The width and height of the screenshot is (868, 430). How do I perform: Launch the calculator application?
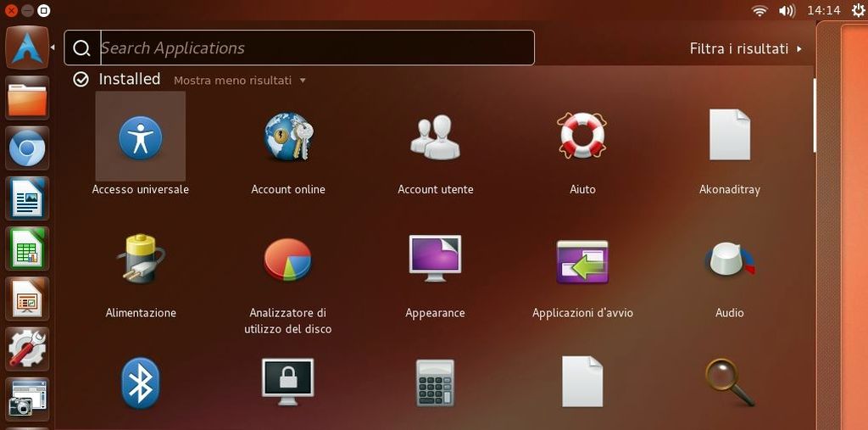(435, 383)
